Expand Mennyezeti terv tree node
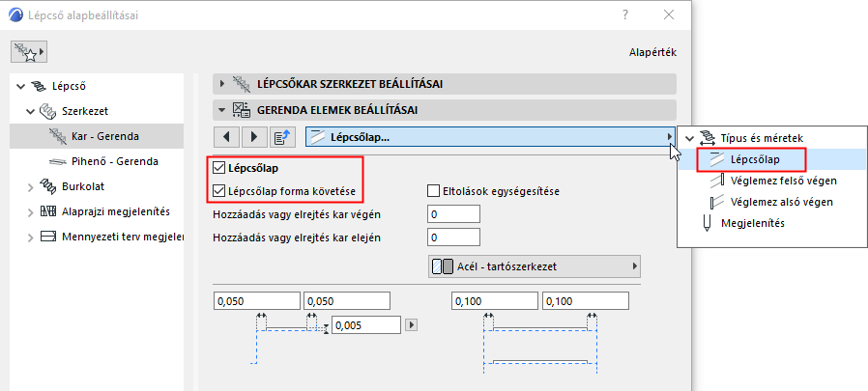Screen dimensions: 868x391 point(30,237)
